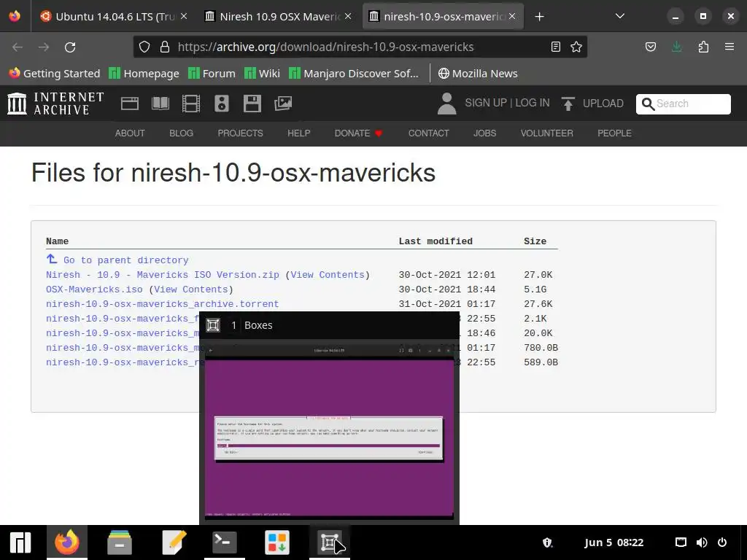
Task: Open the Internet Archive audio speaker icon
Action: click(222, 104)
